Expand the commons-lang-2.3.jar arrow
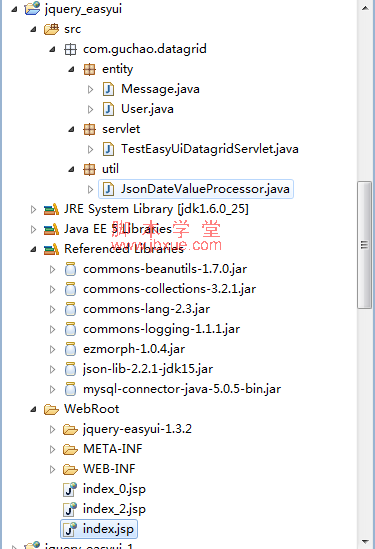The image size is (375, 549). [x=52, y=309]
